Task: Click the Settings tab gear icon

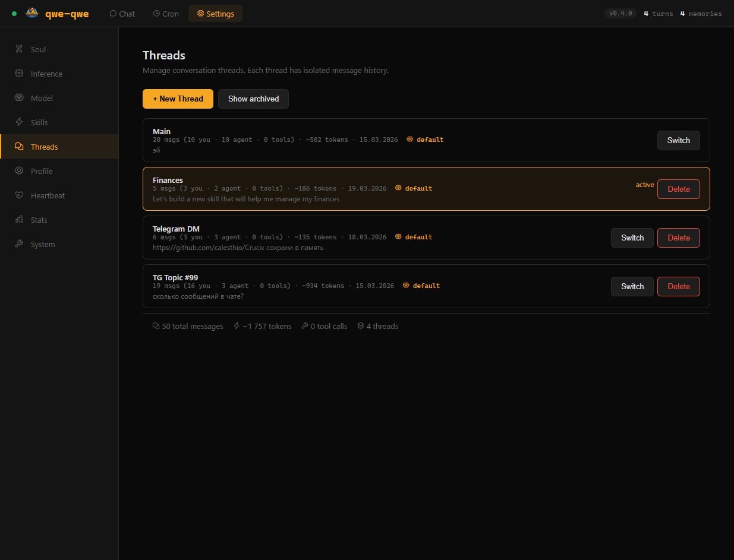Action: (200, 14)
